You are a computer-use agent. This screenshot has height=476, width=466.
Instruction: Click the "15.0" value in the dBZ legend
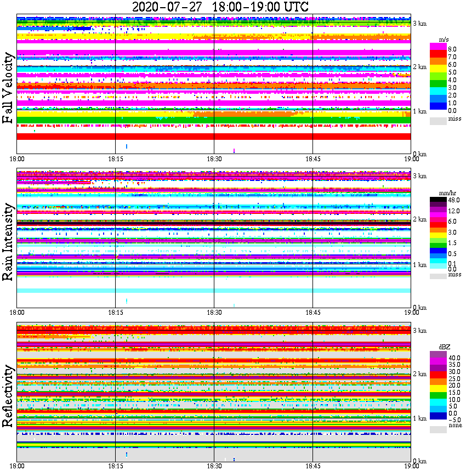click(x=454, y=393)
